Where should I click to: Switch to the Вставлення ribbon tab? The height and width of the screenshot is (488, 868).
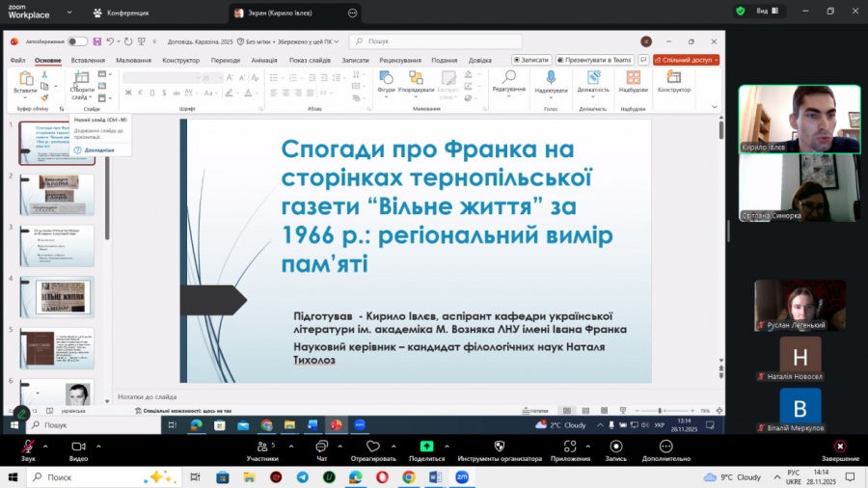(x=88, y=60)
